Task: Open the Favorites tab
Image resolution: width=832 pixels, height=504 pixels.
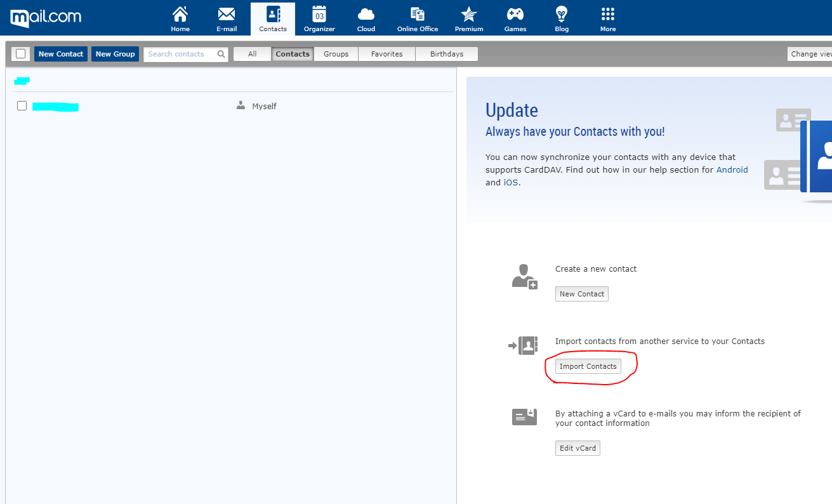Action: (x=387, y=54)
